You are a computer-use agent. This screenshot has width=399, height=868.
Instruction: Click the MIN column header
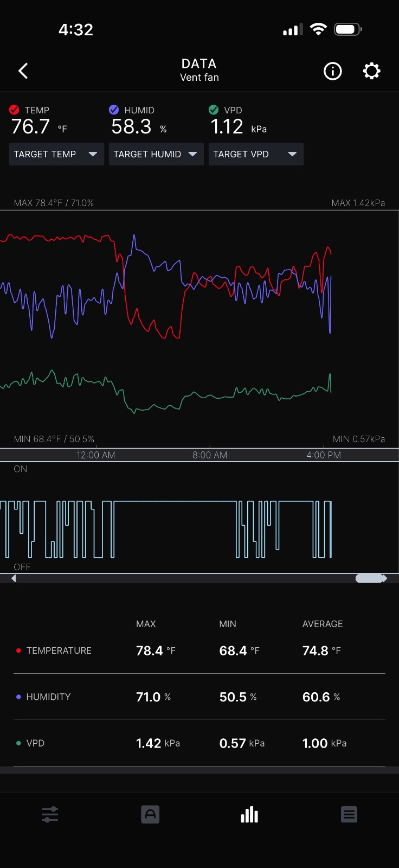(228, 624)
